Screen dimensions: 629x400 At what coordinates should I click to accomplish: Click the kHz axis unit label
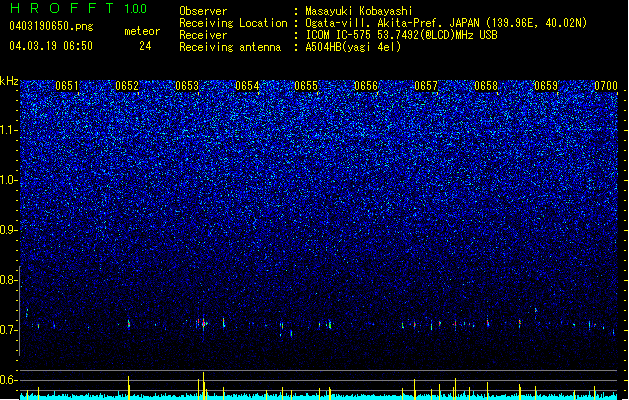click(9, 81)
